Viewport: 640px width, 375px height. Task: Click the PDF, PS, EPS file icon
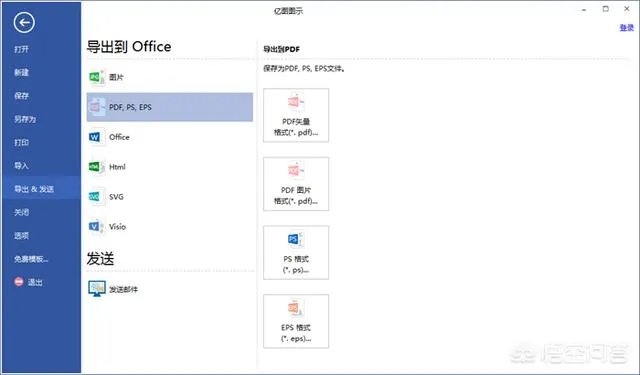pyautogui.click(x=96, y=107)
